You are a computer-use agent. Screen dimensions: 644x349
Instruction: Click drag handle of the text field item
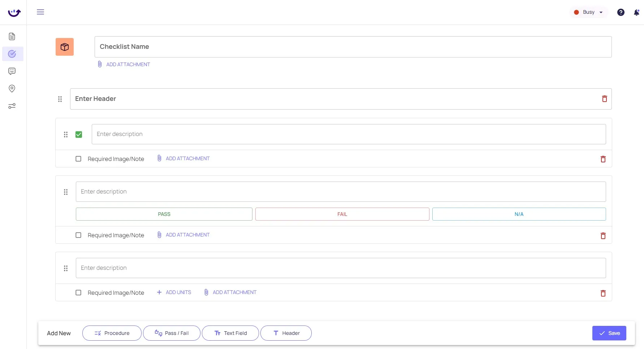[66, 268]
